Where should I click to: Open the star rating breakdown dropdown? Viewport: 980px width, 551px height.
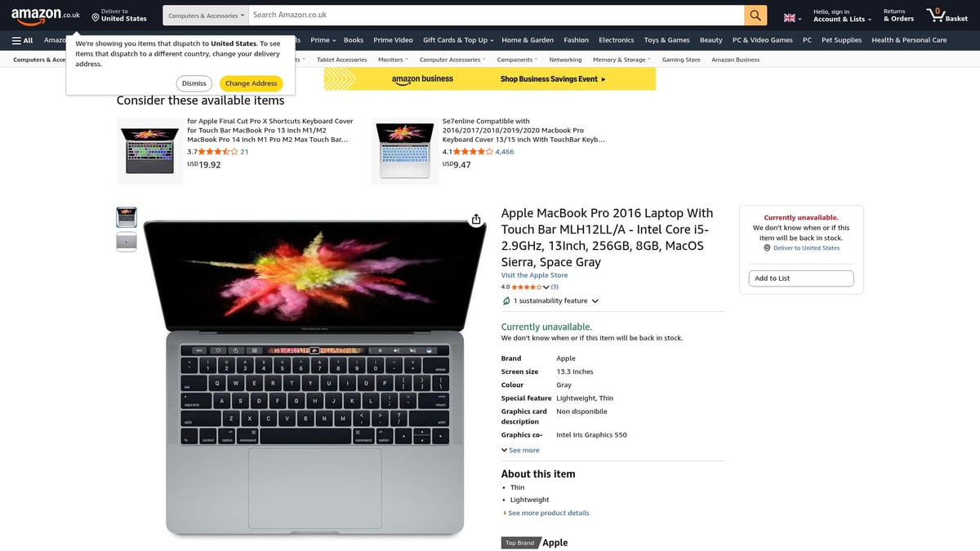[x=546, y=287]
